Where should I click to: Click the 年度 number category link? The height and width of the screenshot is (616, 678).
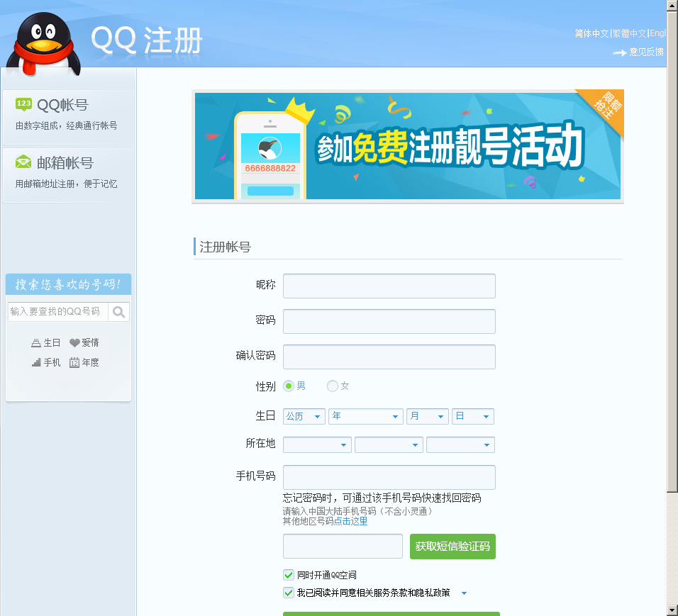pos(90,362)
